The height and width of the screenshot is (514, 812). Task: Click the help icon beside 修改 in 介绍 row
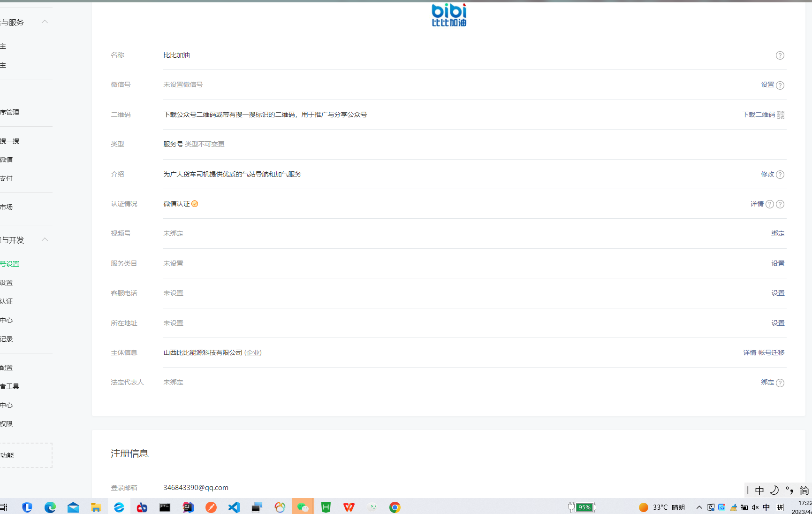tap(780, 175)
